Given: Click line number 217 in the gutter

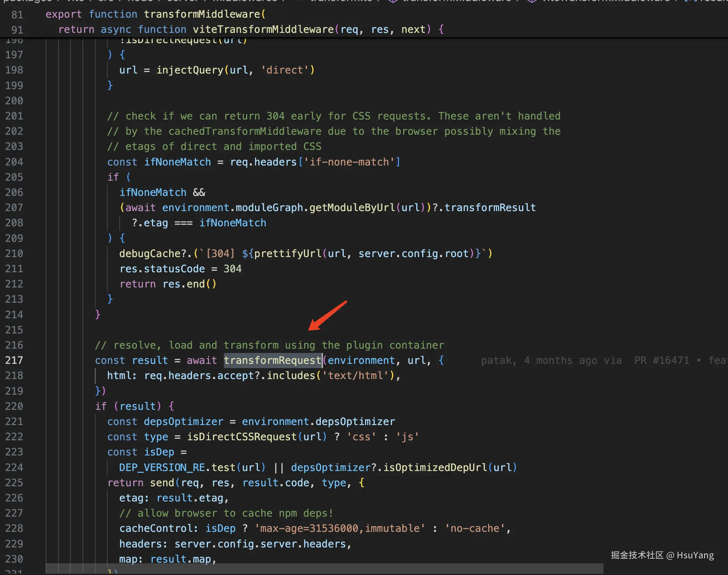Looking at the screenshot, I should coord(14,360).
